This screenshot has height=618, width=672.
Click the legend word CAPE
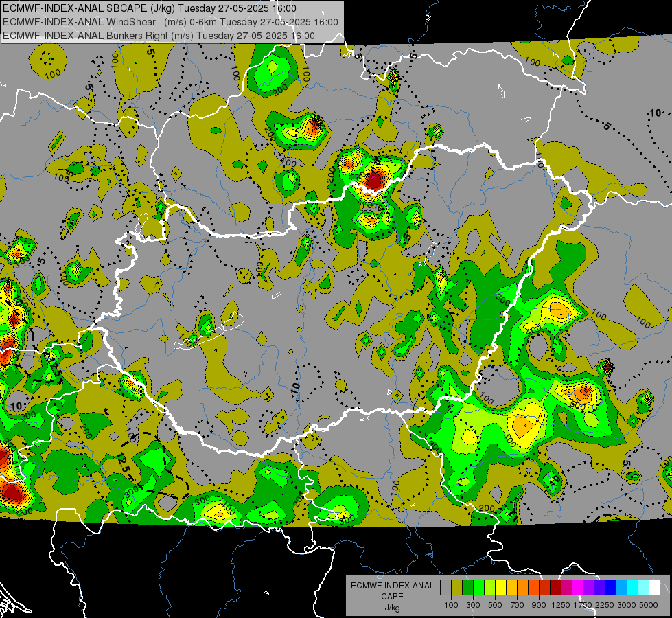pyautogui.click(x=392, y=597)
